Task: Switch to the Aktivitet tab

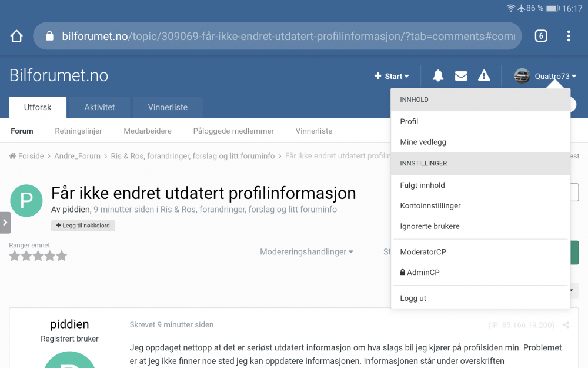Action: 99,107
